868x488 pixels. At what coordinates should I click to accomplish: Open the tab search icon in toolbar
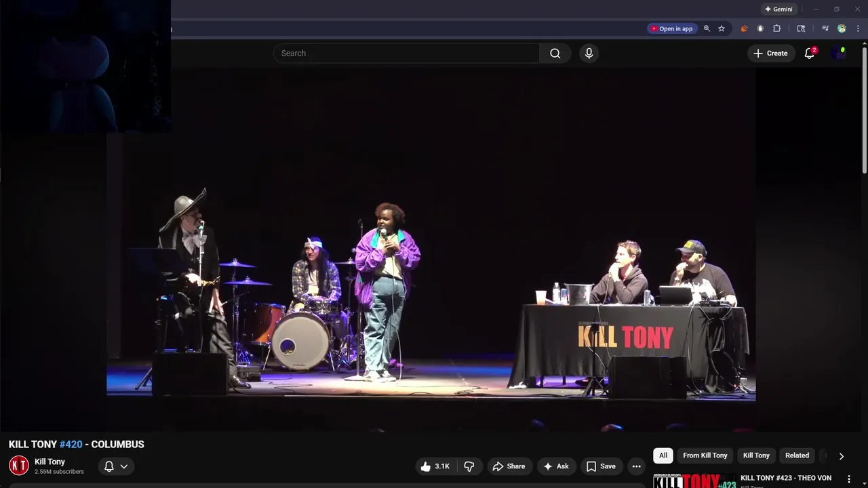click(x=801, y=28)
